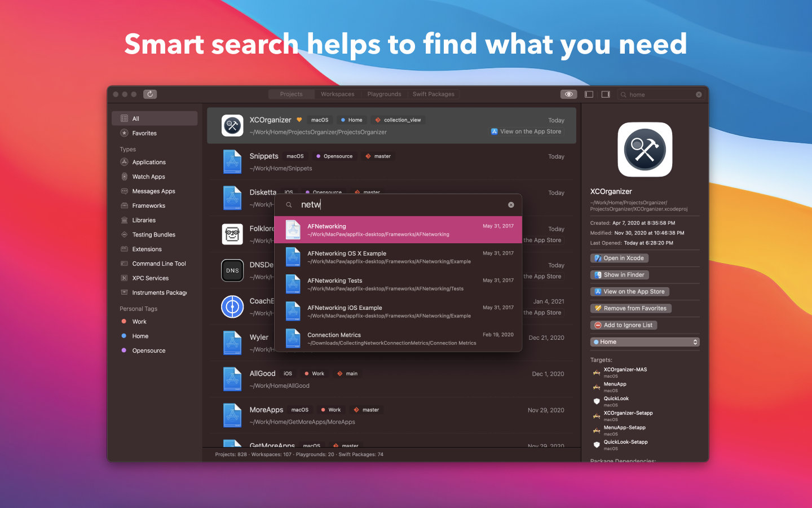
Task: Click the Libraries type icon
Action: [x=125, y=220]
